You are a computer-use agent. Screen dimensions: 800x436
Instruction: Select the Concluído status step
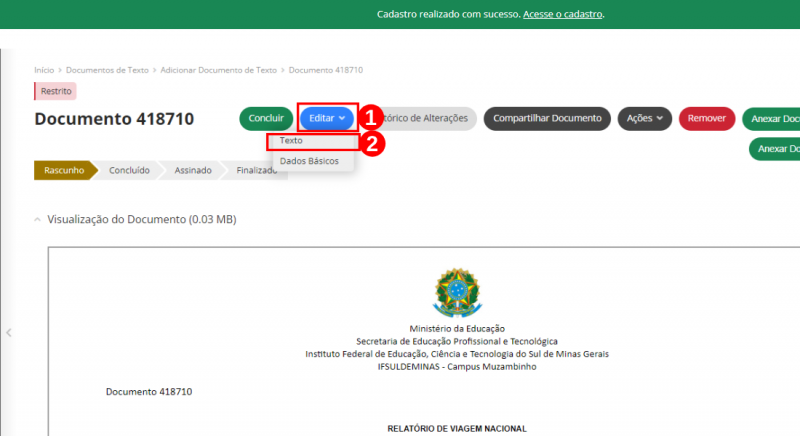(129, 170)
